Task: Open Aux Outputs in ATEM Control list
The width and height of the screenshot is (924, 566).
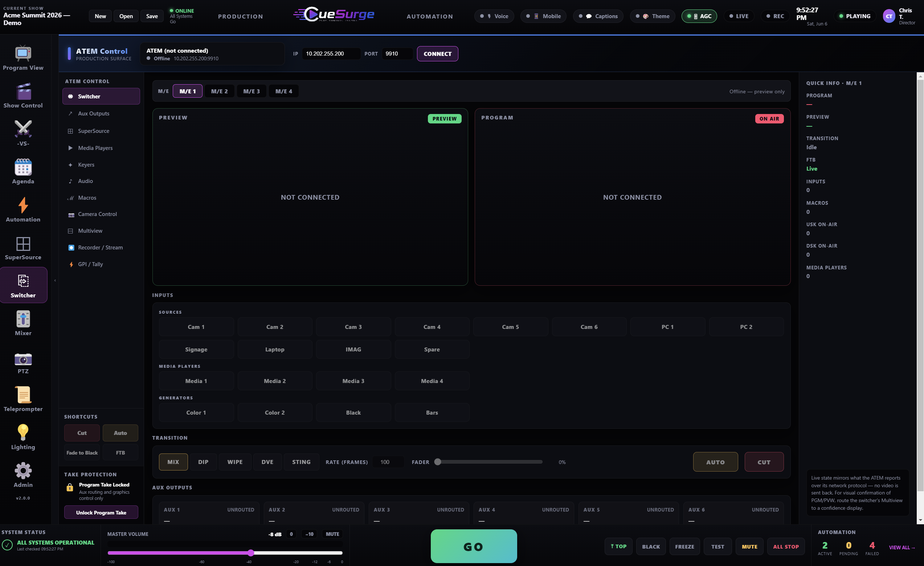Action: coord(101,114)
